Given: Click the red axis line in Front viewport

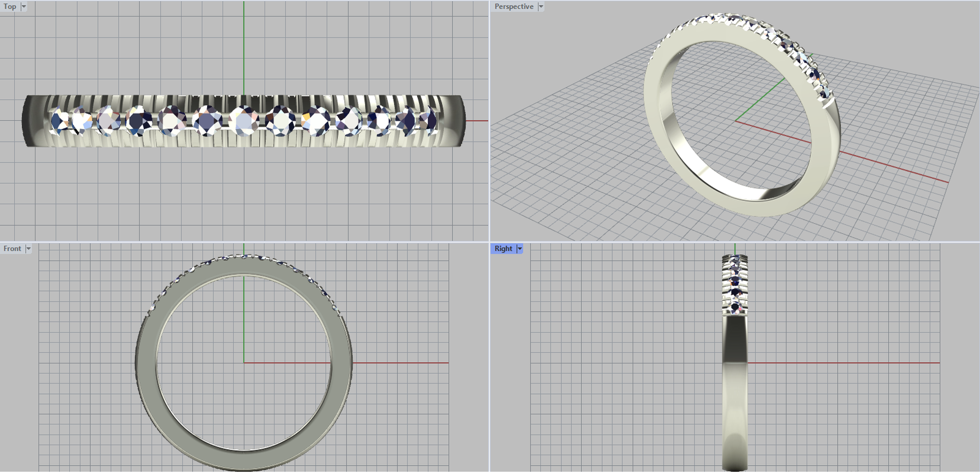Looking at the screenshot, I should coord(398,363).
